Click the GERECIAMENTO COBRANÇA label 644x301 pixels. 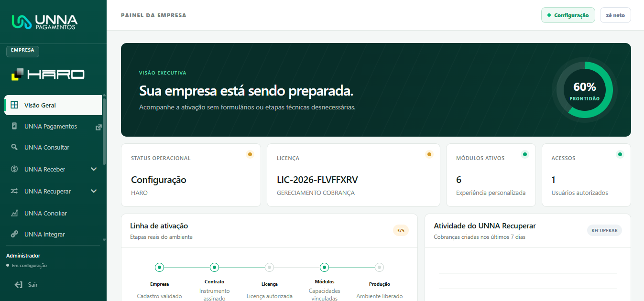pyautogui.click(x=316, y=193)
